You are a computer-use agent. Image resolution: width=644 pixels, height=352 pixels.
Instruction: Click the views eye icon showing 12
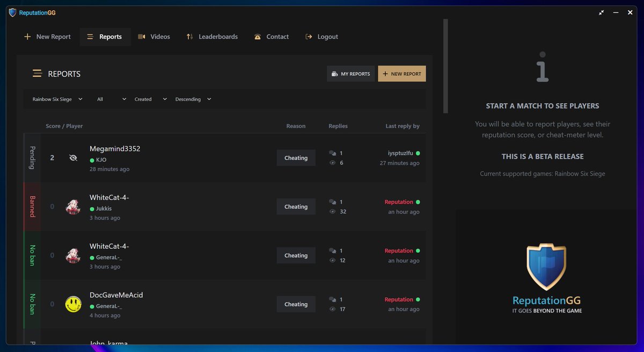point(332,260)
